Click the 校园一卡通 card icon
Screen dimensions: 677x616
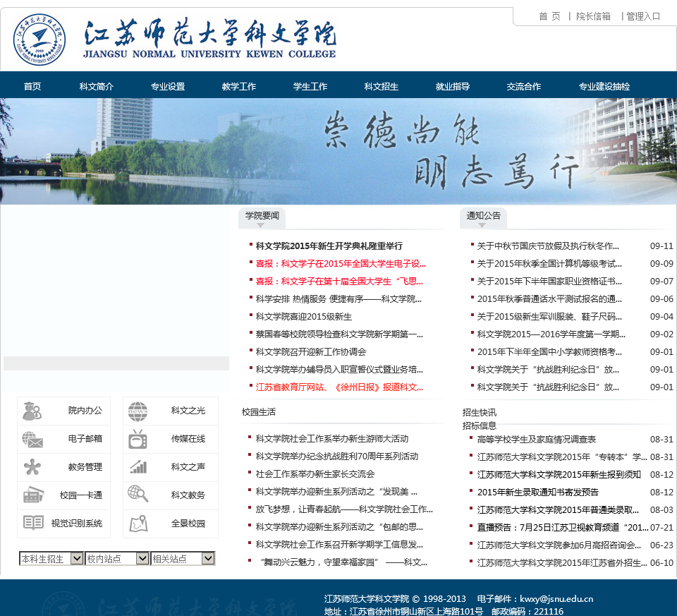click(x=33, y=495)
